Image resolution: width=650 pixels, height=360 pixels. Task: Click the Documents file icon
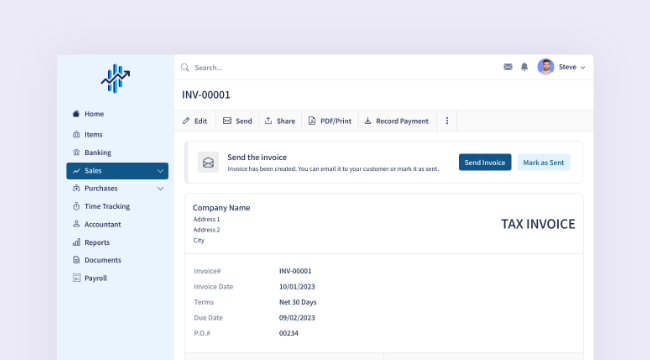pyautogui.click(x=76, y=260)
